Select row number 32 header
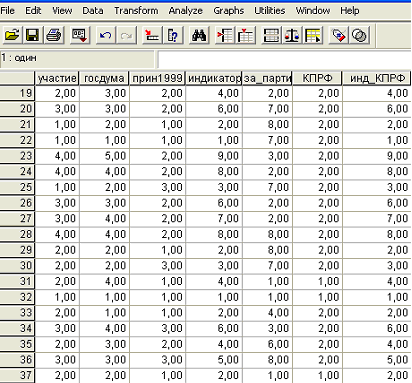The image size is (412, 383). click(x=17, y=297)
